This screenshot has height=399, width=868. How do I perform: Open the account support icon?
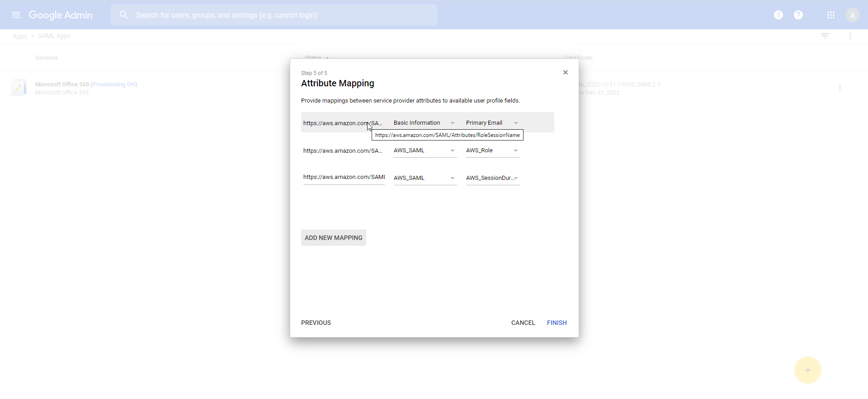coord(778,15)
